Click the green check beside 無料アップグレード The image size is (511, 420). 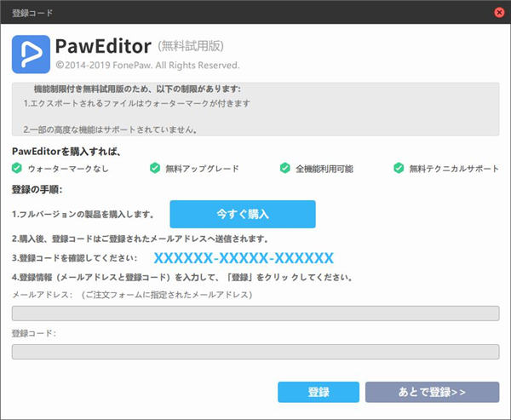point(155,168)
